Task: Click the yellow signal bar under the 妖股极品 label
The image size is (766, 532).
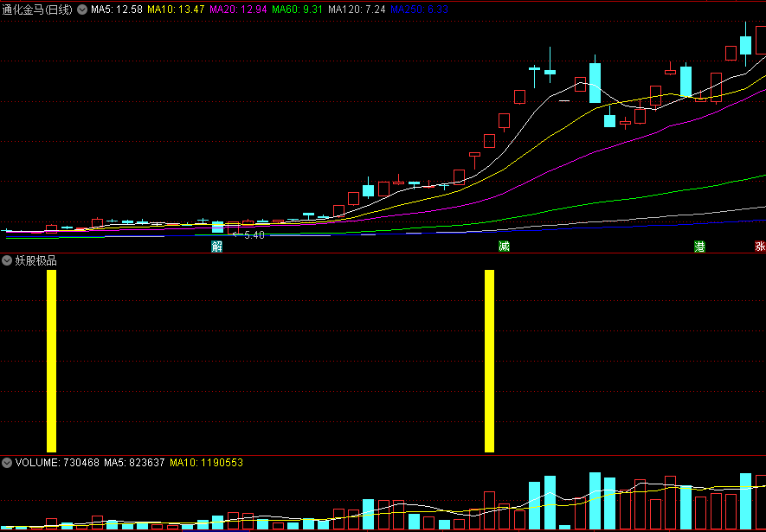Action: (x=51, y=362)
